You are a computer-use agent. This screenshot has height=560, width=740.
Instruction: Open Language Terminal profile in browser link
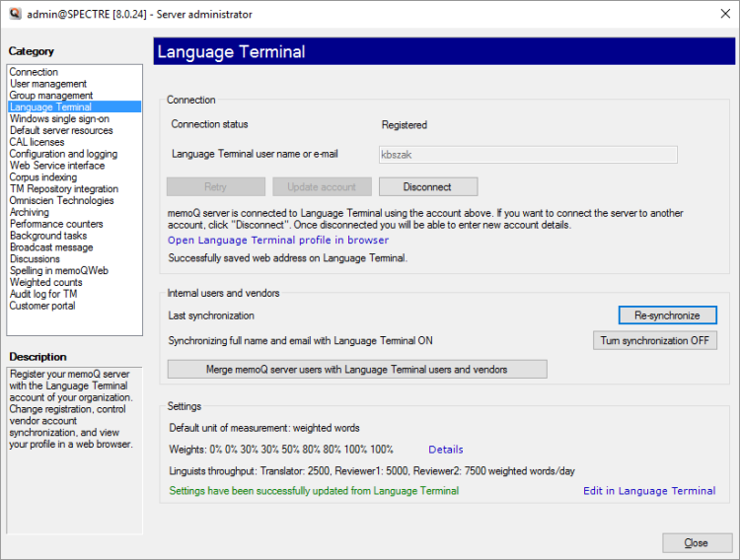(278, 240)
